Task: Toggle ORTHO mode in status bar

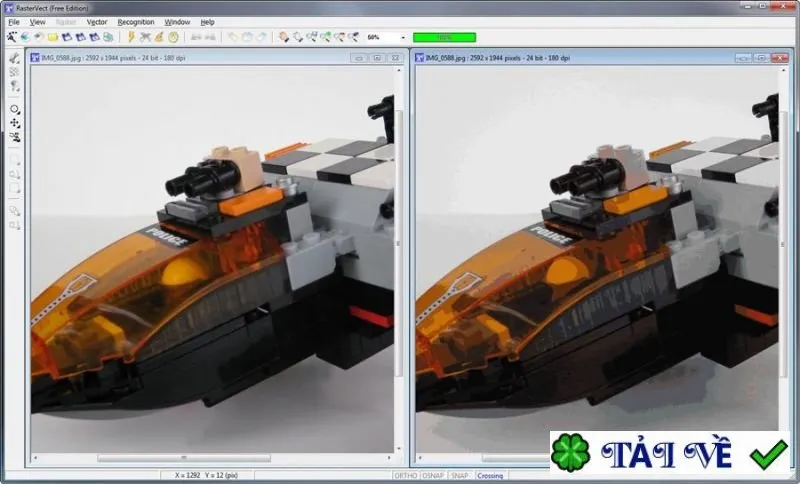Action: pos(406,475)
